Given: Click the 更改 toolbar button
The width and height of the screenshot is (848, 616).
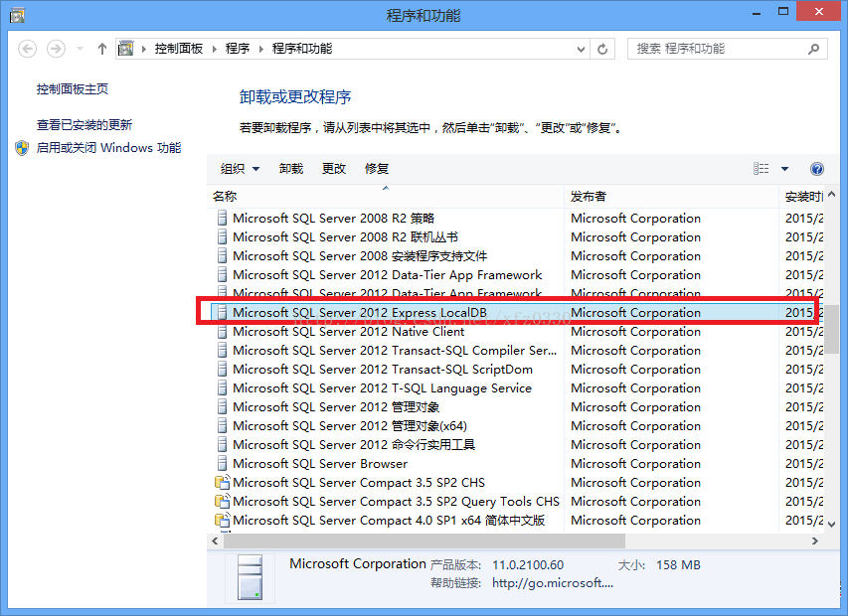Looking at the screenshot, I should [x=334, y=169].
